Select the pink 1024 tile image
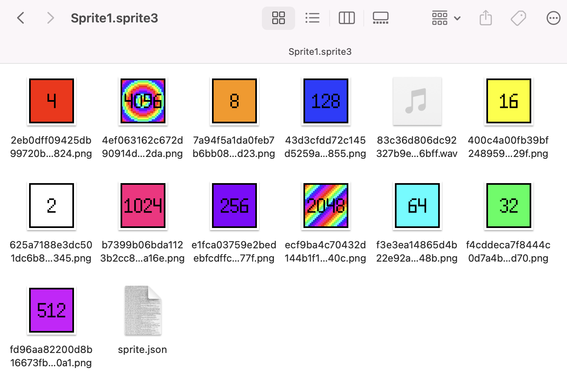567x392 pixels. [143, 206]
